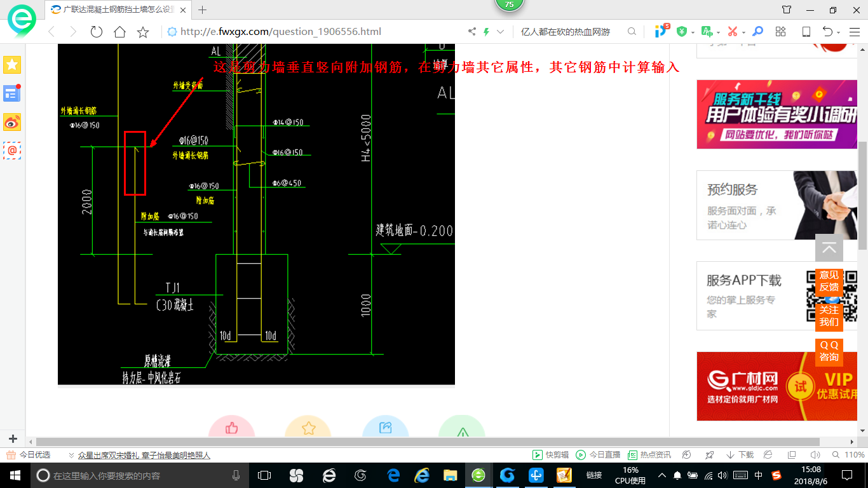
Task: Open the 360 browser taskbar icon
Action: [x=478, y=475]
